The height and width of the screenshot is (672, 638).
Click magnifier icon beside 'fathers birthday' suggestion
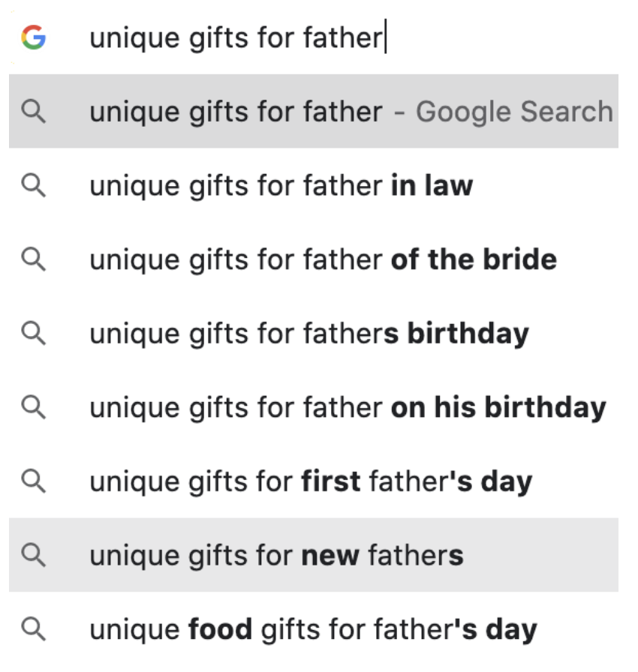point(34,334)
